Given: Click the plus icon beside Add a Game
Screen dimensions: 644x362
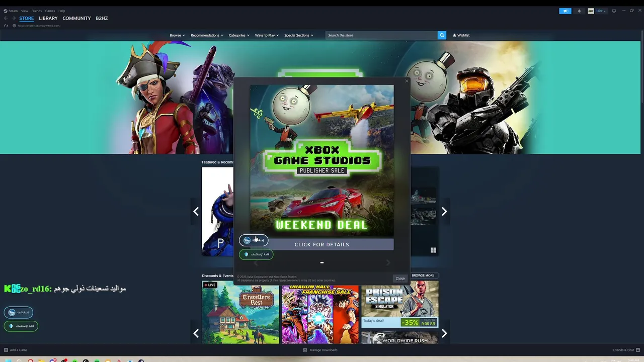Looking at the screenshot, I should [6, 350].
